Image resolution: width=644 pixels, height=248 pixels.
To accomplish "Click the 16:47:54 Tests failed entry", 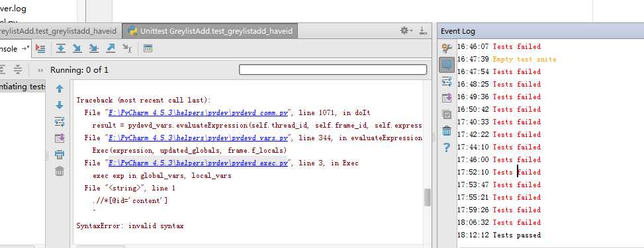I will (499, 71).
